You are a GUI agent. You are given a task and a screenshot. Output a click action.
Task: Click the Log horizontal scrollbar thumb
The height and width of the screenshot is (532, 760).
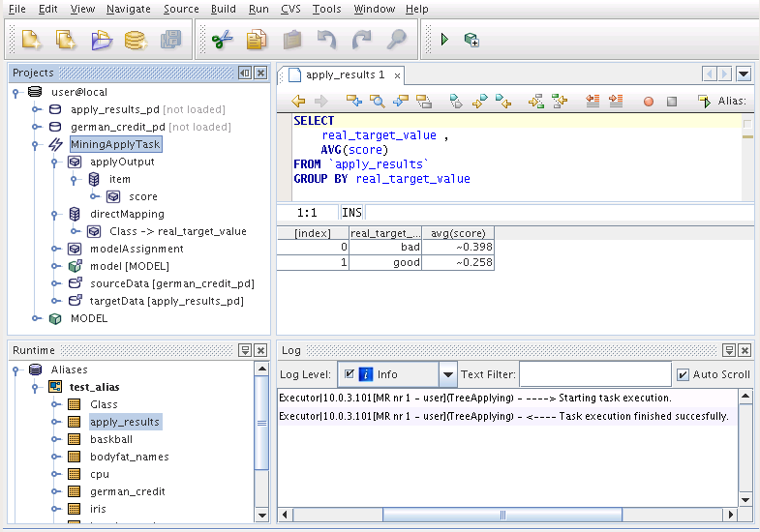click(502, 515)
